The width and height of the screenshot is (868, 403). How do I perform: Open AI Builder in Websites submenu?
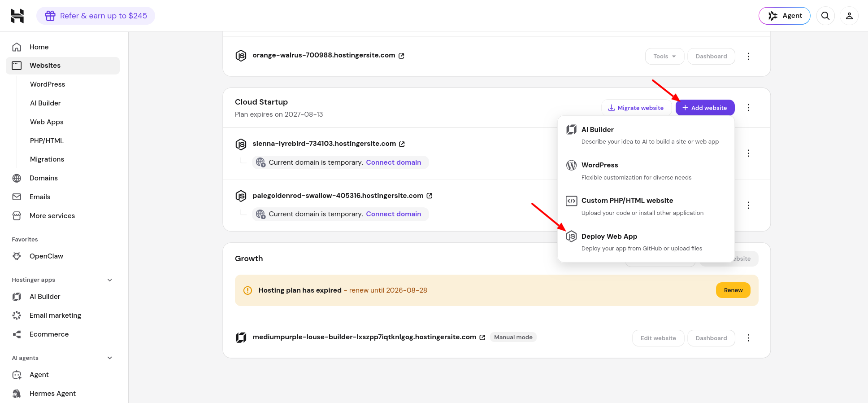pyautogui.click(x=45, y=103)
